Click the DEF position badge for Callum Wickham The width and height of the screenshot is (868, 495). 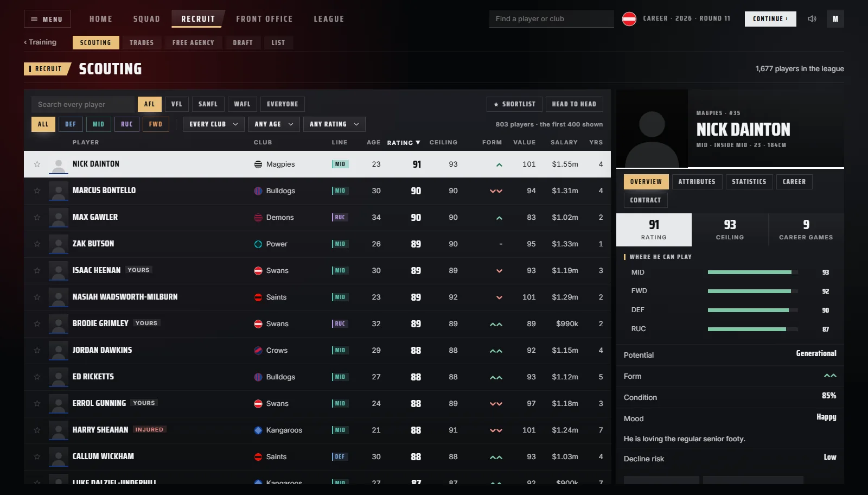click(x=340, y=457)
